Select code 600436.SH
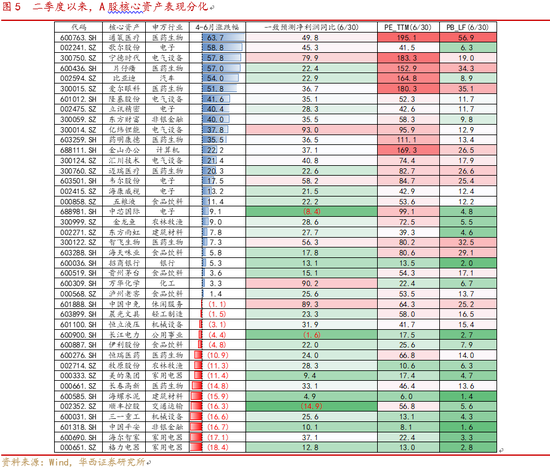 tap(78, 68)
